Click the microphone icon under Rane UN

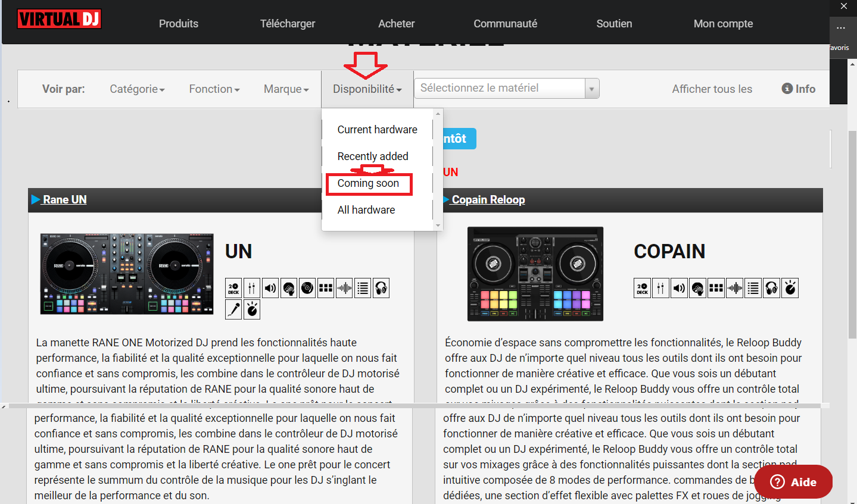233,309
